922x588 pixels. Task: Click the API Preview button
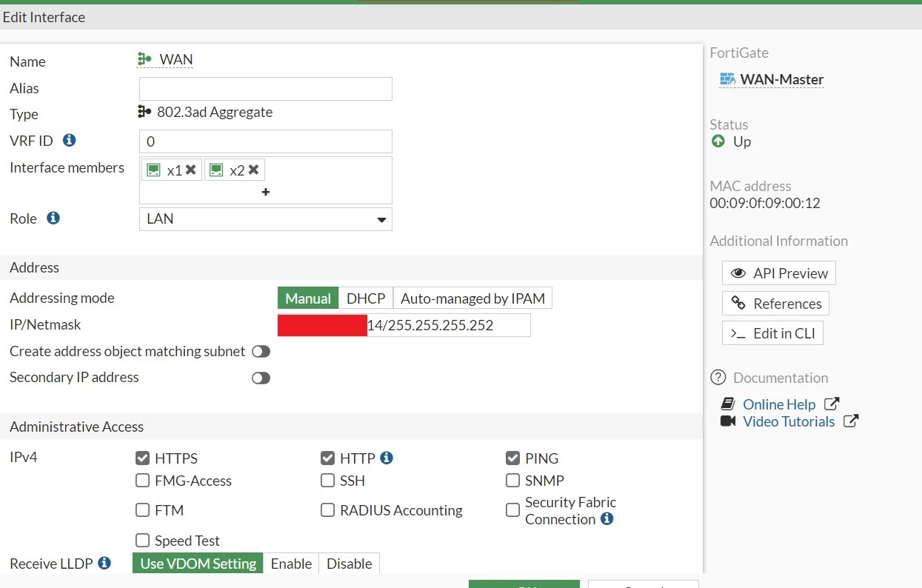pos(779,273)
